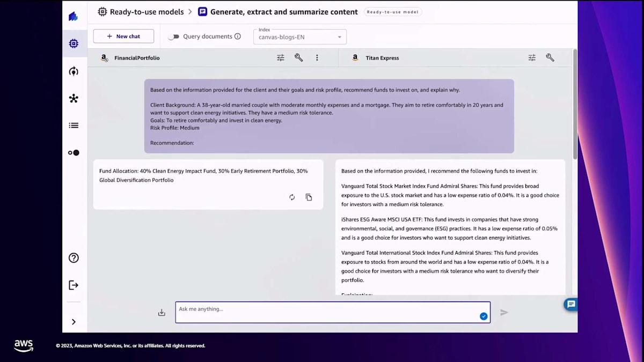Click the FinancialPortfolio wrench tool icon
Viewport: 644px width, 362px height.
[299, 58]
